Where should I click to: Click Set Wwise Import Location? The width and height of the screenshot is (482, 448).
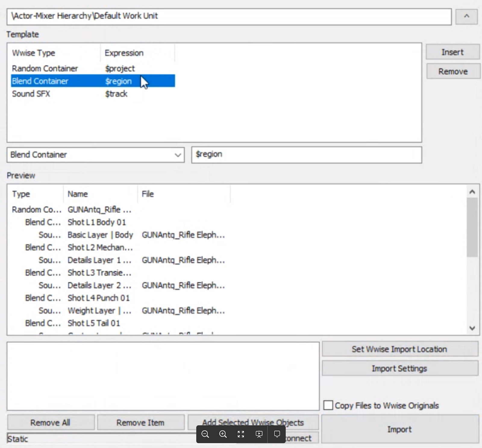pyautogui.click(x=400, y=349)
